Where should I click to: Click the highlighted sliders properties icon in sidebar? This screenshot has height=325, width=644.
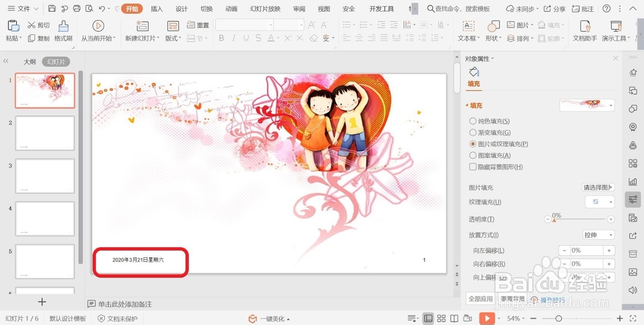633,199
